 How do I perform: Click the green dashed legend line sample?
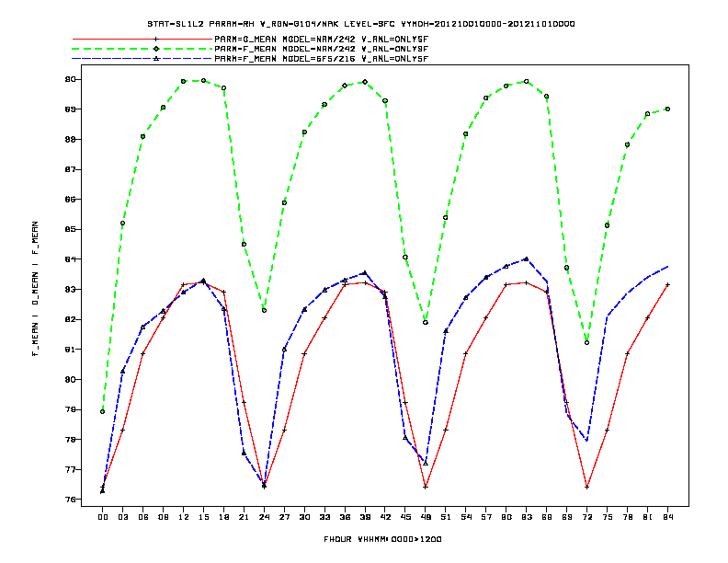tap(142, 49)
